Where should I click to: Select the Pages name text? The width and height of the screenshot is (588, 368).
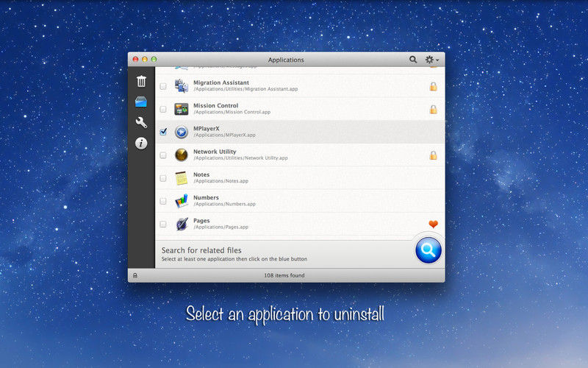201,221
